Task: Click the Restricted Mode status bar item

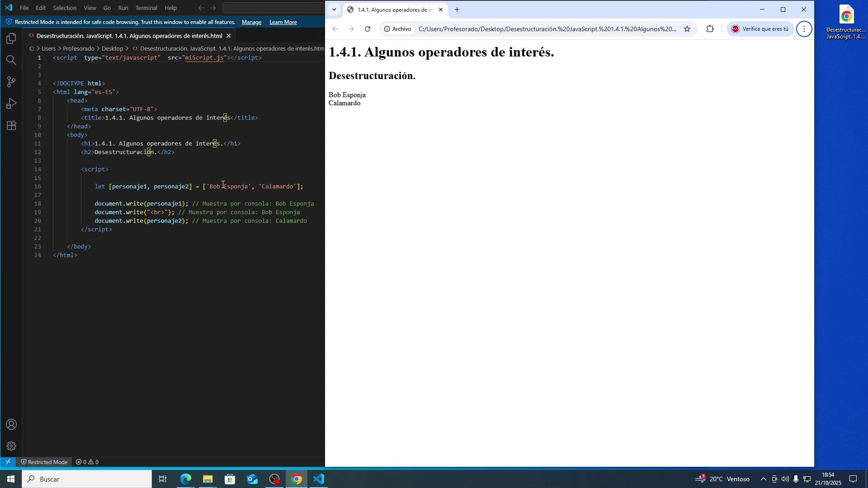Action: click(43, 462)
